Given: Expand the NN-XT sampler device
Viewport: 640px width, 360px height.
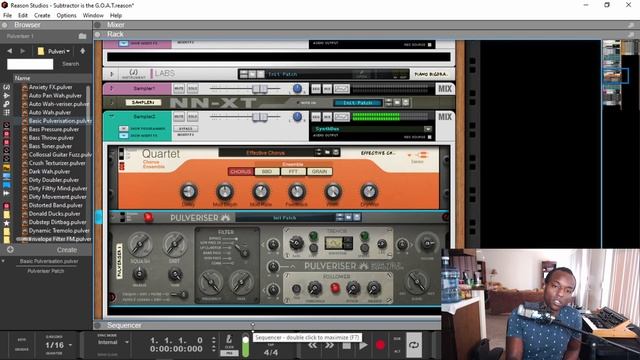Looking at the screenshot, I should point(112,102).
